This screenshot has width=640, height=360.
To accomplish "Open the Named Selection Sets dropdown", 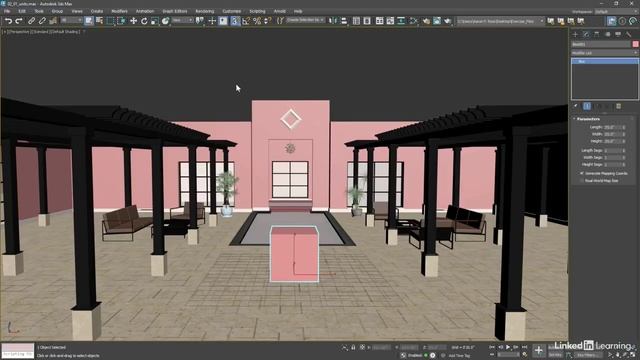I will tap(305, 20).
